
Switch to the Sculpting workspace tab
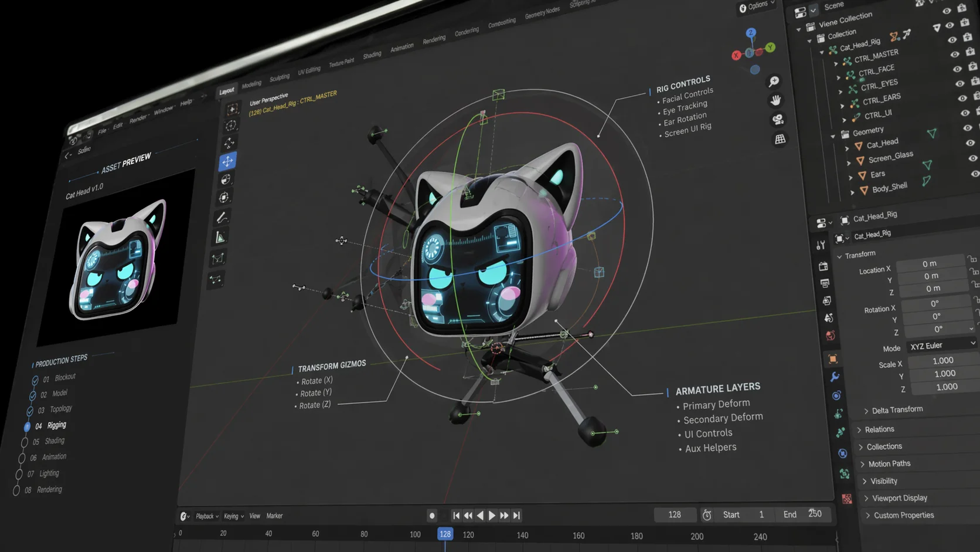pyautogui.click(x=280, y=77)
